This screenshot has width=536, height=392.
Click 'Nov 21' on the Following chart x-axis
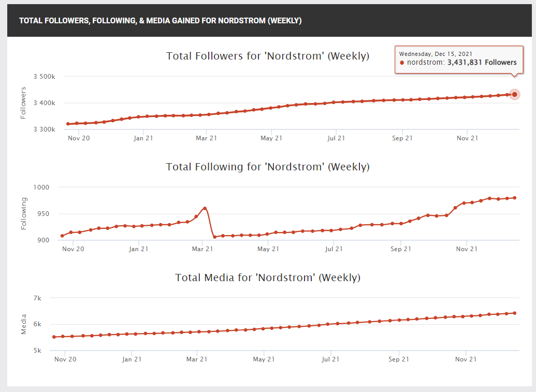467,249
